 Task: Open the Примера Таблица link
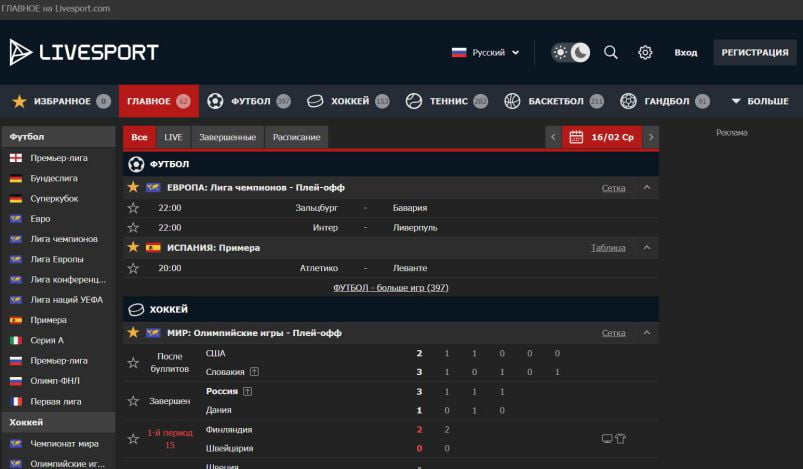click(x=608, y=248)
